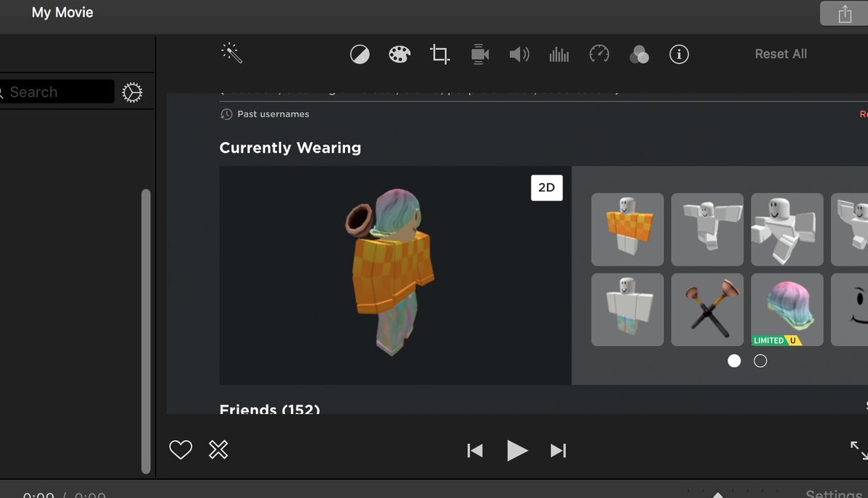Image resolution: width=868 pixels, height=498 pixels.
Task: Open the color correction palette
Action: pyautogui.click(x=399, y=54)
